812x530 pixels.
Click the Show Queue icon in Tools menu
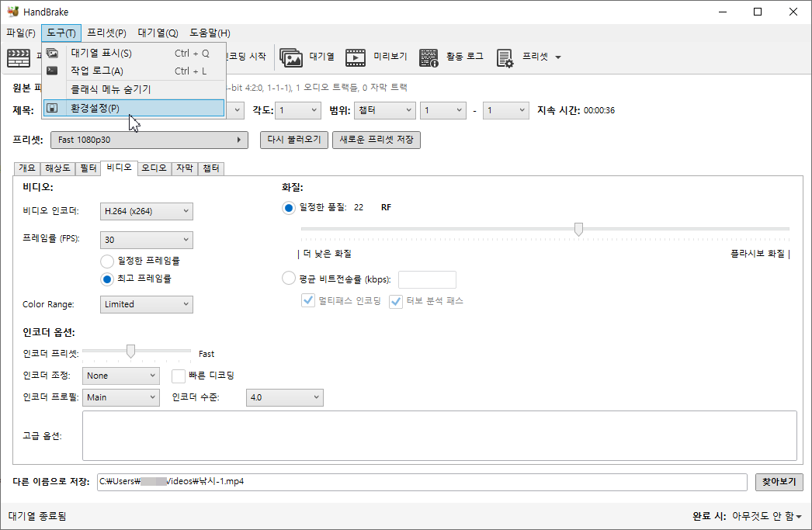52,54
